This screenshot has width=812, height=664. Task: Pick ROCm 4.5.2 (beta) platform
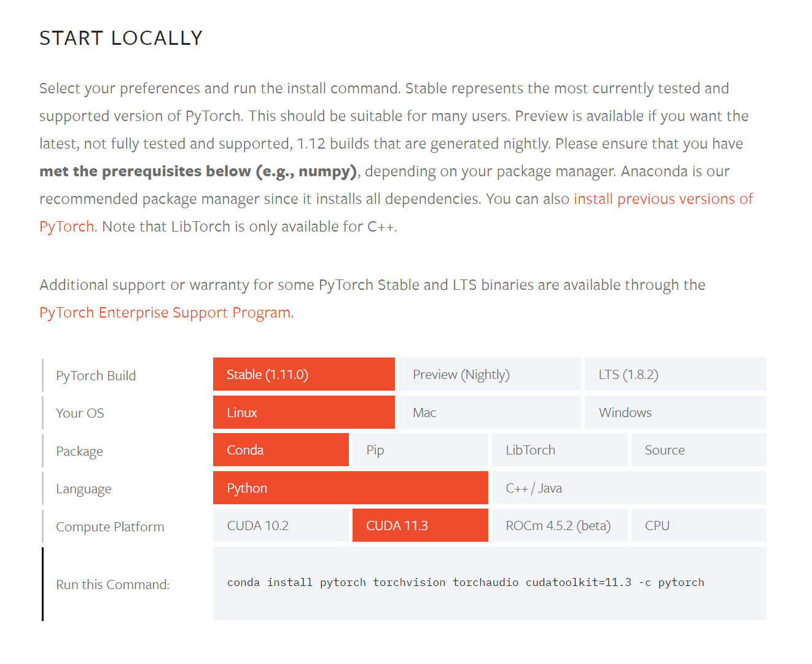point(559,526)
